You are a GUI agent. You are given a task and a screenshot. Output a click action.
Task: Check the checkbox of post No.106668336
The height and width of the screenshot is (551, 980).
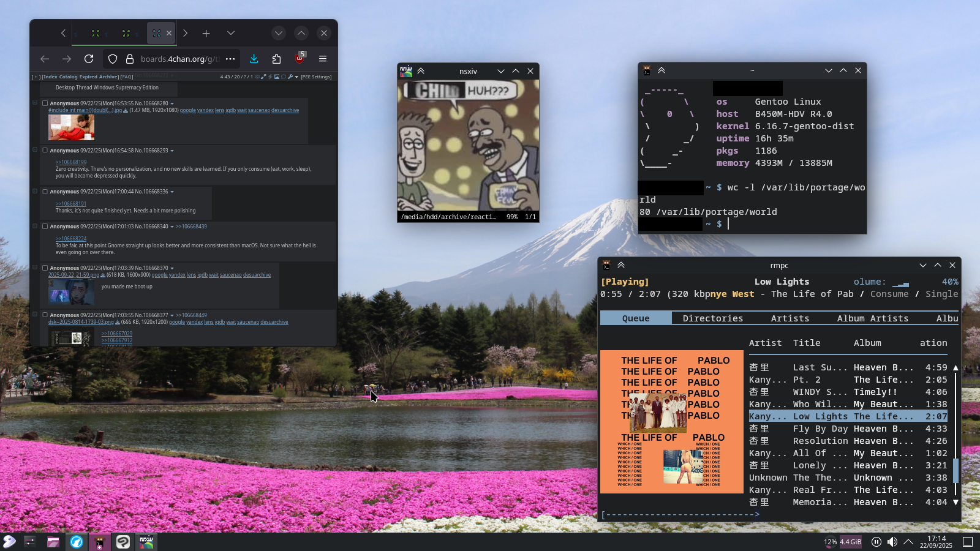[x=45, y=191]
